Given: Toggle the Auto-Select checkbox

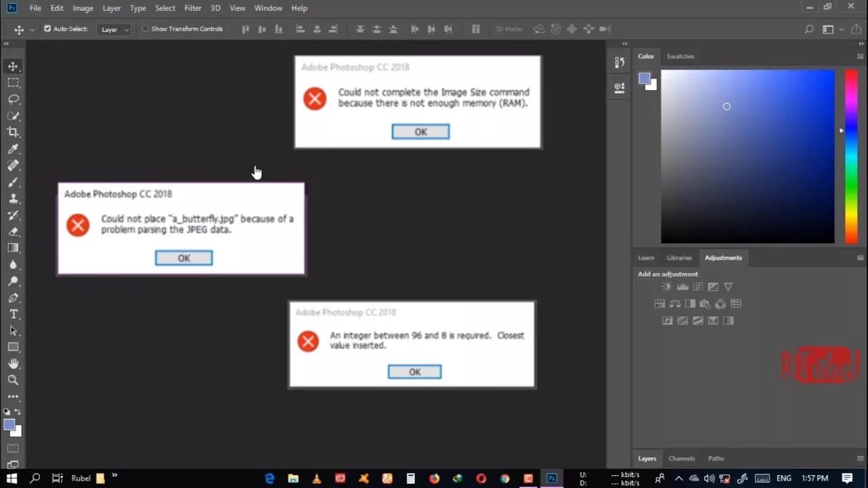Looking at the screenshot, I should pos(47,29).
